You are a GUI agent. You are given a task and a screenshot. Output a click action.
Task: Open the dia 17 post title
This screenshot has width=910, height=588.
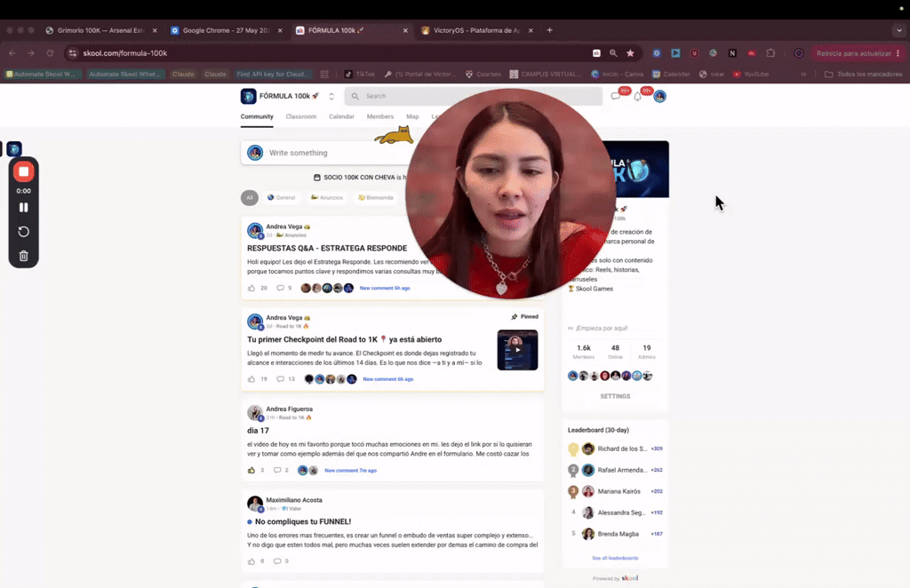point(258,431)
